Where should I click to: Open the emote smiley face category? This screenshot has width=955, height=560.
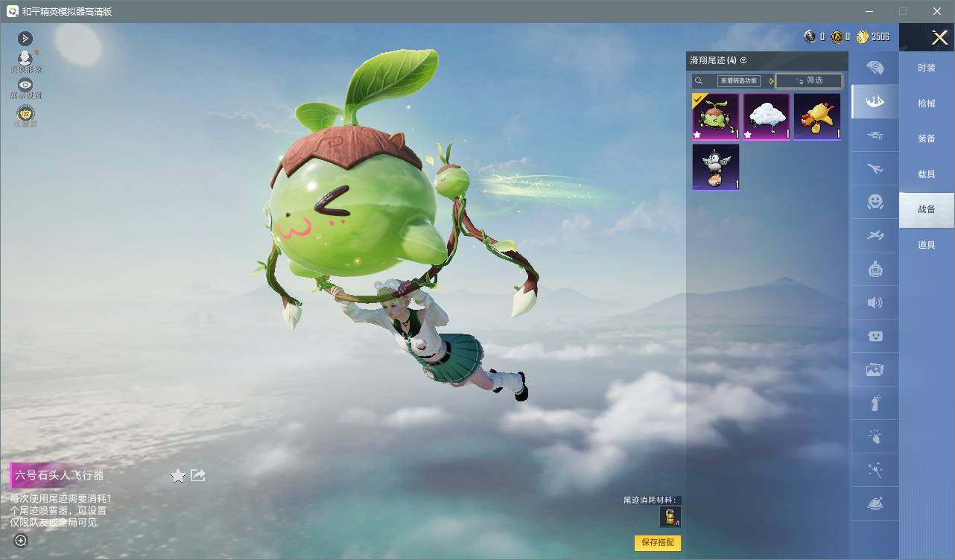point(875,202)
